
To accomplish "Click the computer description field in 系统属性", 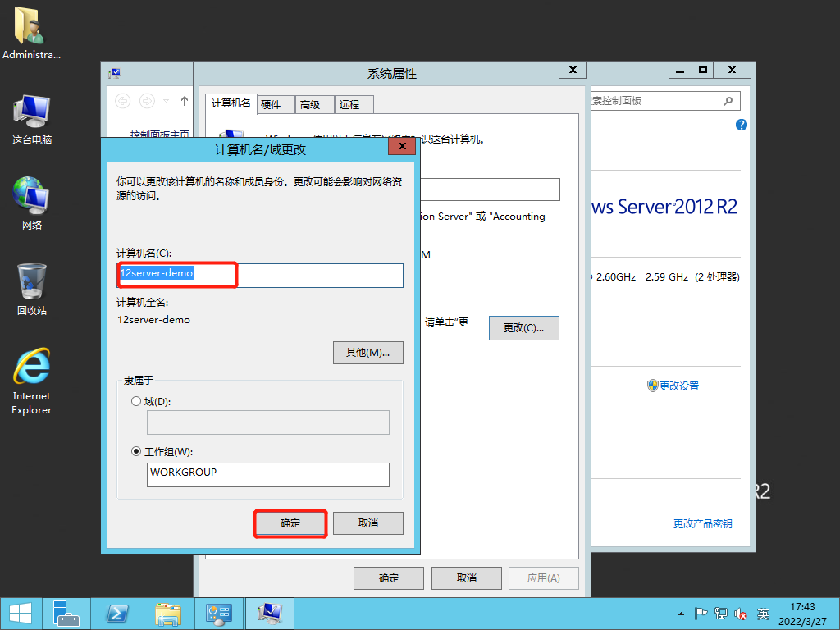I will 491,189.
